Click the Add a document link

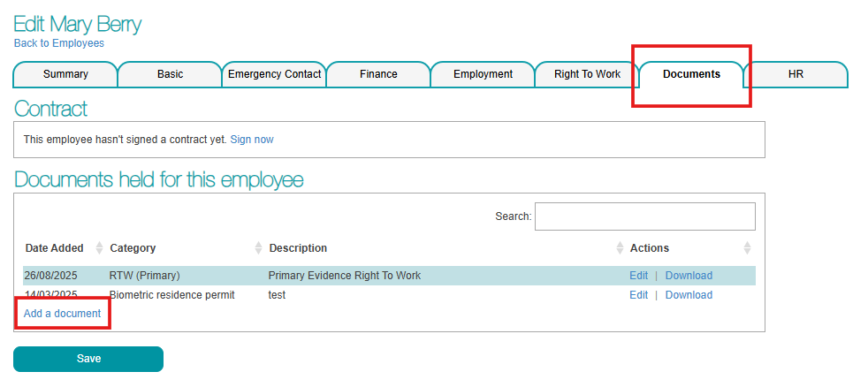[62, 314]
